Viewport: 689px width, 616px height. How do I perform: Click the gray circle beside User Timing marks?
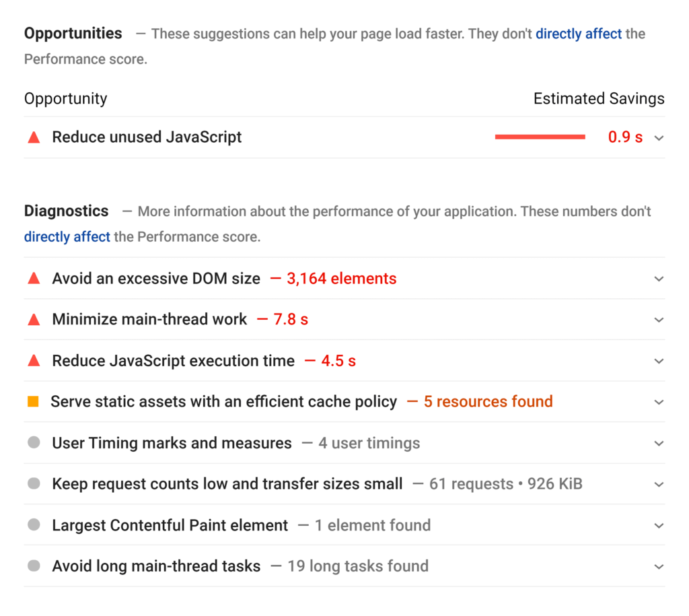point(33,442)
